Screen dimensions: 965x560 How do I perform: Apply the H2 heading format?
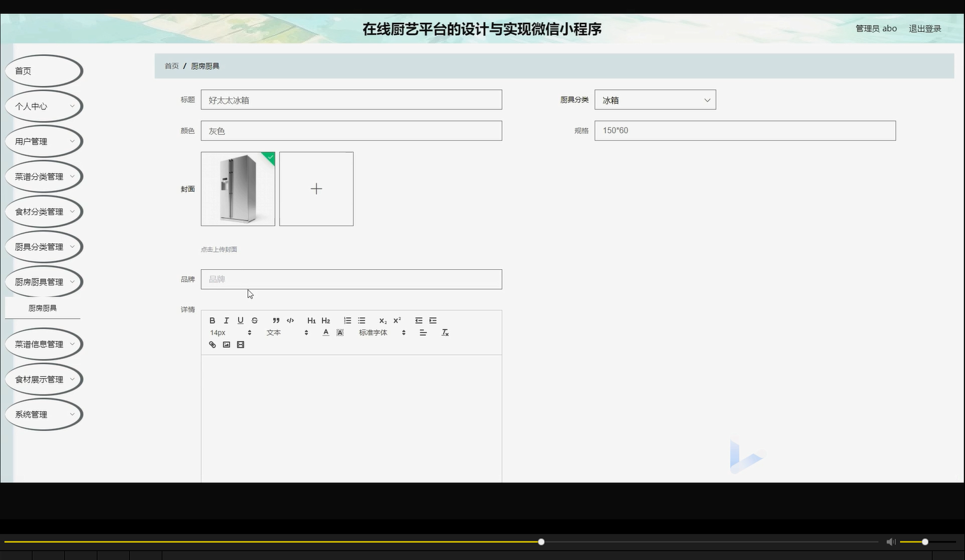tap(326, 321)
